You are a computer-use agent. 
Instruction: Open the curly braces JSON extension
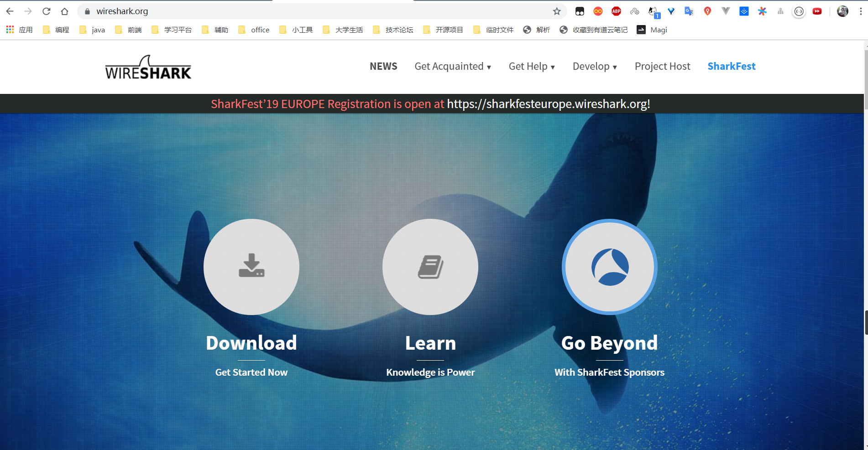(799, 12)
